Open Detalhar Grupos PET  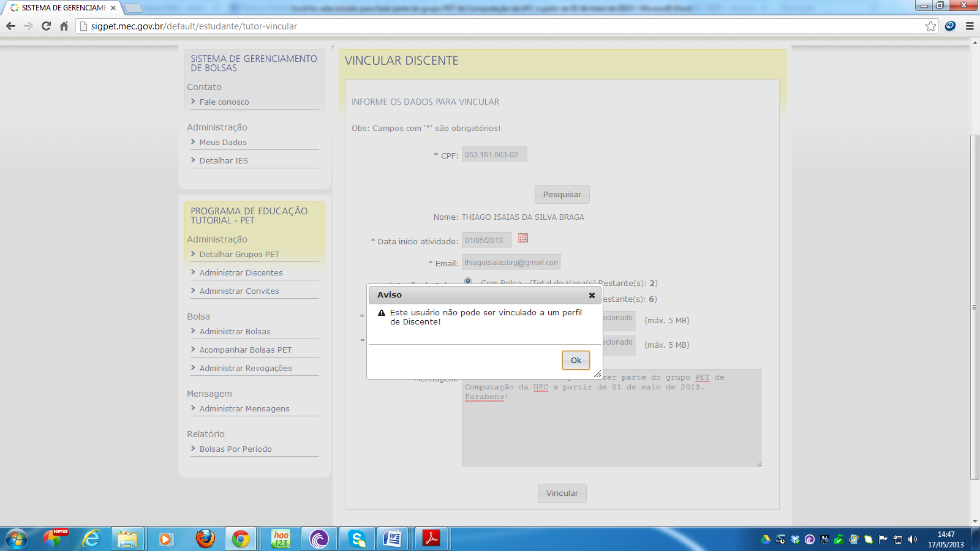point(239,255)
